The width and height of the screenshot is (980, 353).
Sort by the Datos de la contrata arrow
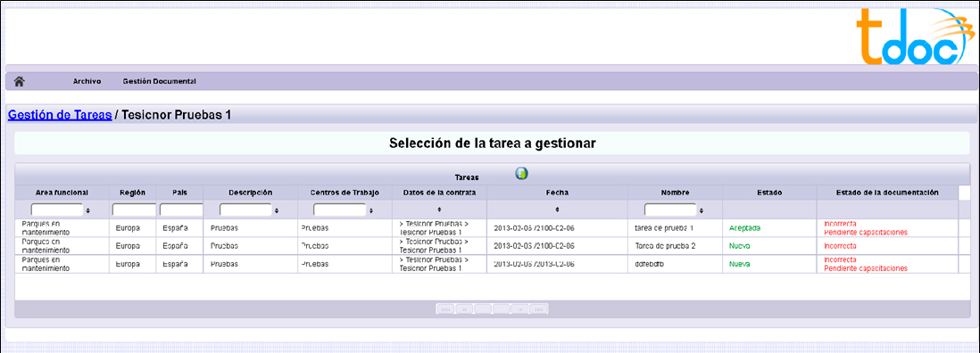point(439,209)
